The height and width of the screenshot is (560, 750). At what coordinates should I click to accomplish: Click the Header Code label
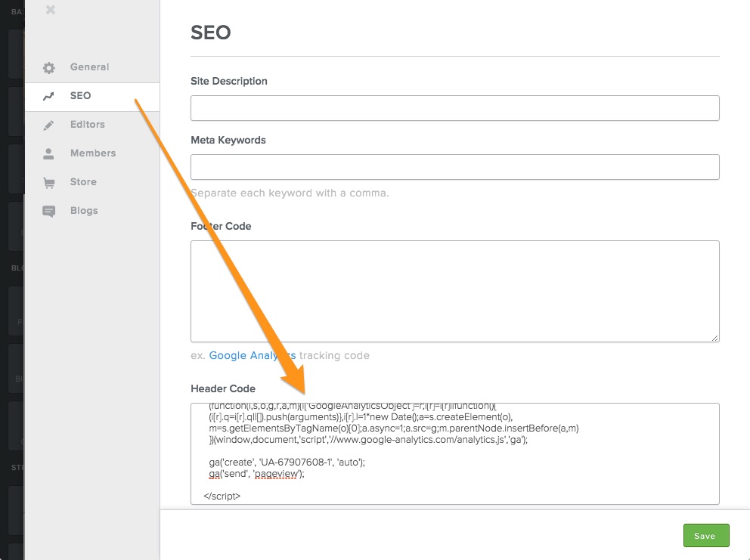coord(223,388)
